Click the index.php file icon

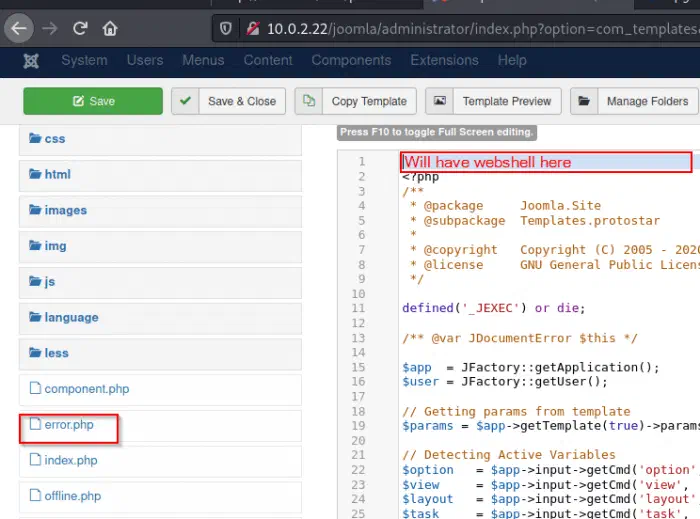pyautogui.click(x=35, y=459)
